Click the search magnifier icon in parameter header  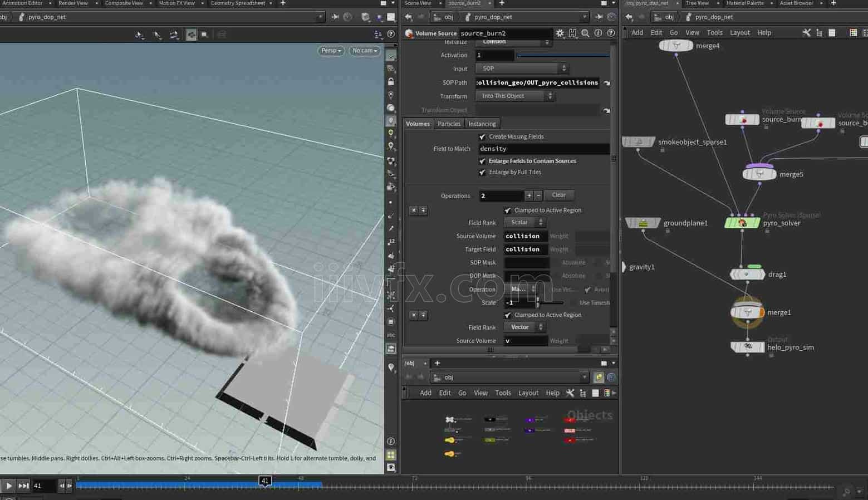(585, 33)
